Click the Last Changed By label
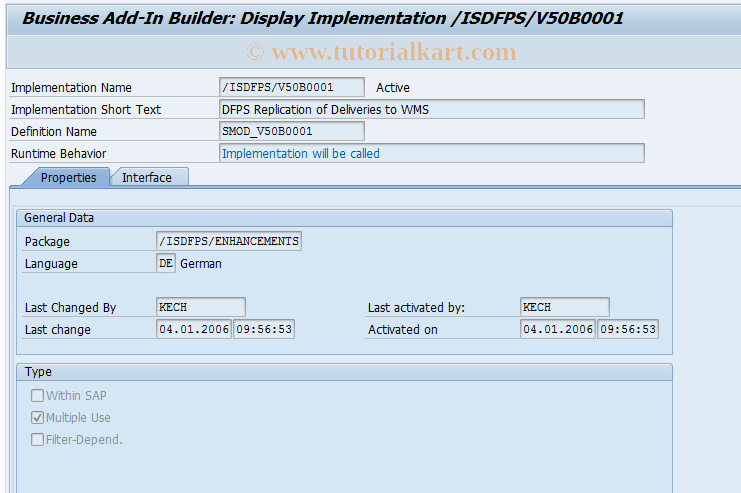This screenshot has width=741, height=493. (70, 308)
